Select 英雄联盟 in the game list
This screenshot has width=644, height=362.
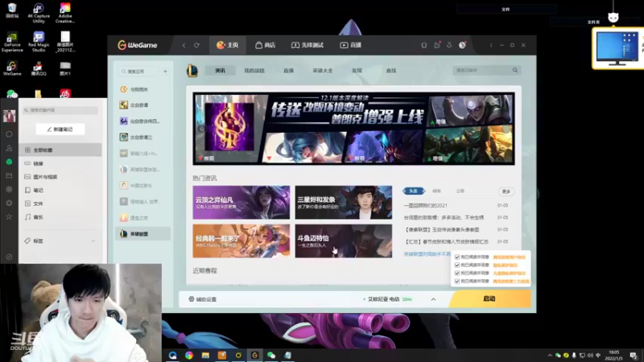coord(143,233)
